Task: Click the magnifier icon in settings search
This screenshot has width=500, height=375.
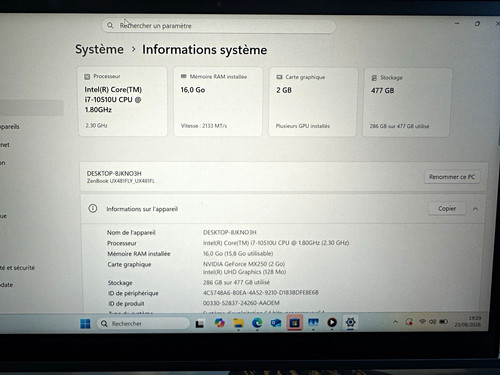Action: (110, 25)
